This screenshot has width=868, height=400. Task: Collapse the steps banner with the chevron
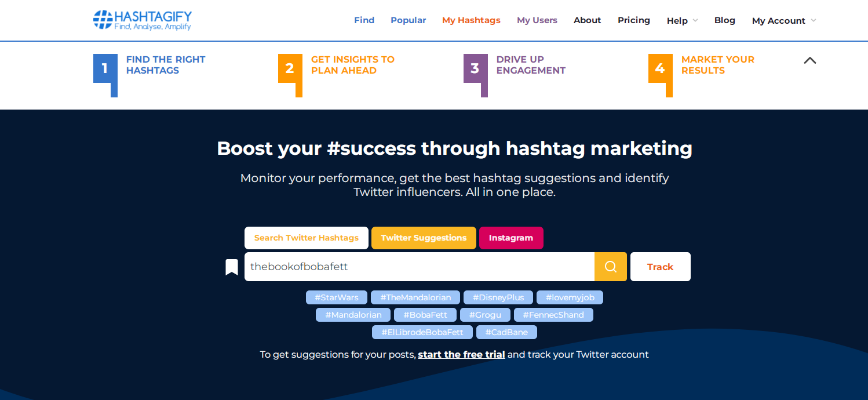tap(809, 60)
